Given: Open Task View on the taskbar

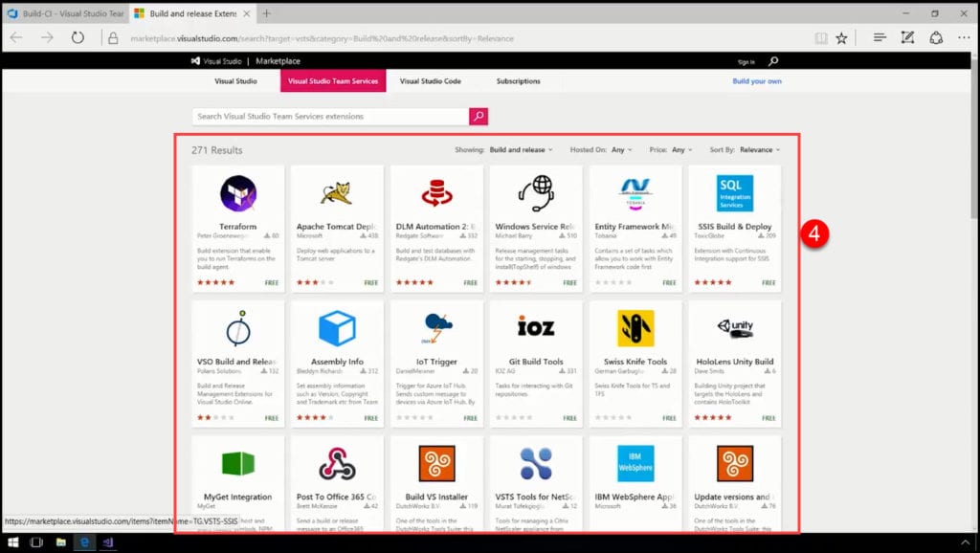Looking at the screenshot, I should click(36, 542).
